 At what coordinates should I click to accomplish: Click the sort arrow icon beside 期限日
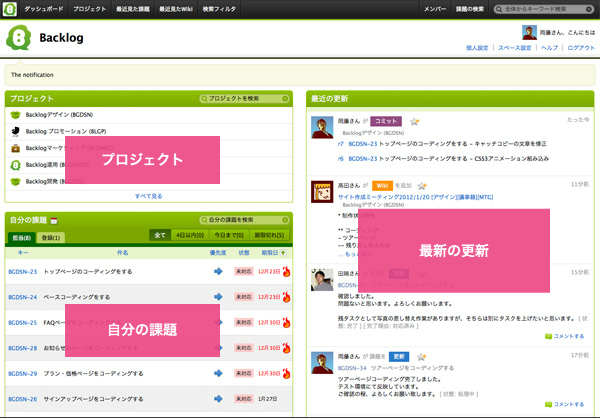point(283,253)
